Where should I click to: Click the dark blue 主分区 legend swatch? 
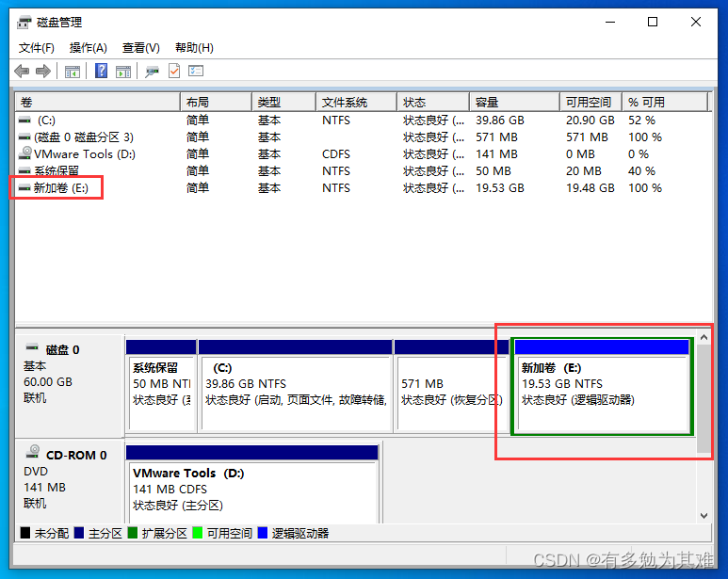click(x=79, y=533)
